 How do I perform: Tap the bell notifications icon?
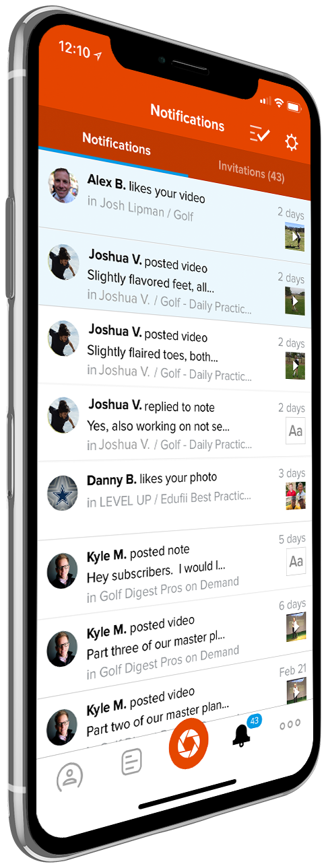coord(242,735)
